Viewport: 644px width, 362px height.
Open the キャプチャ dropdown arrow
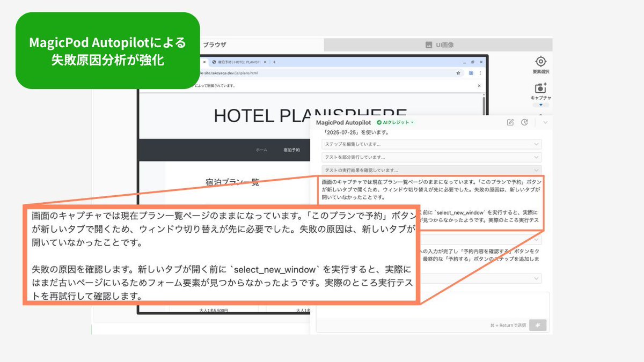point(540,105)
